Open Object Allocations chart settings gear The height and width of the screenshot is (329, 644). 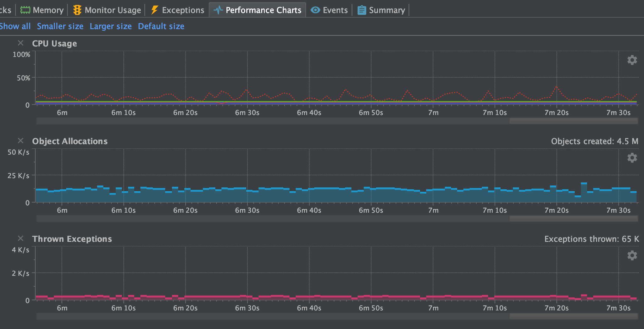(x=632, y=158)
